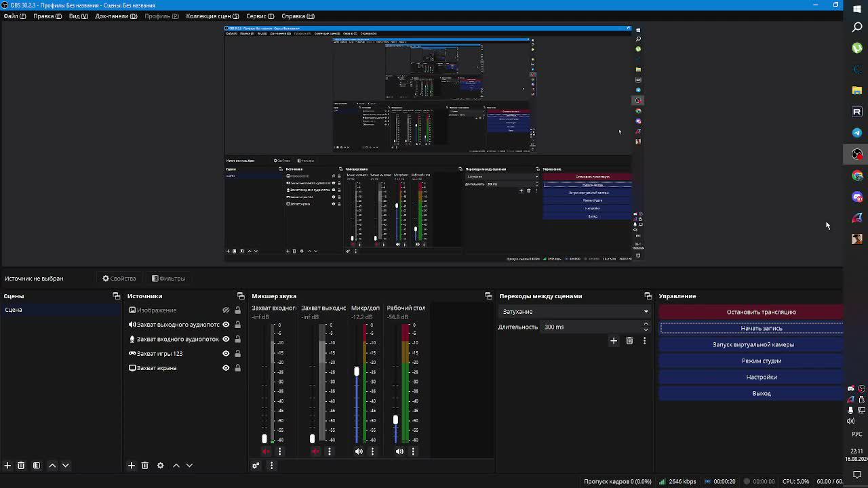This screenshot has height=488, width=868.
Task: Undock the Сцены panel
Action: point(117,296)
